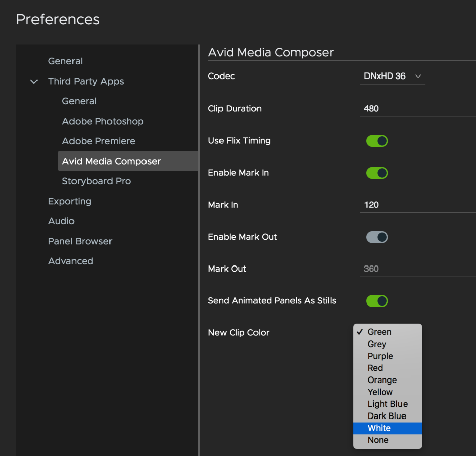Image resolution: width=476 pixels, height=456 pixels.
Task: Open the Advanced preferences section
Action: coord(70,261)
